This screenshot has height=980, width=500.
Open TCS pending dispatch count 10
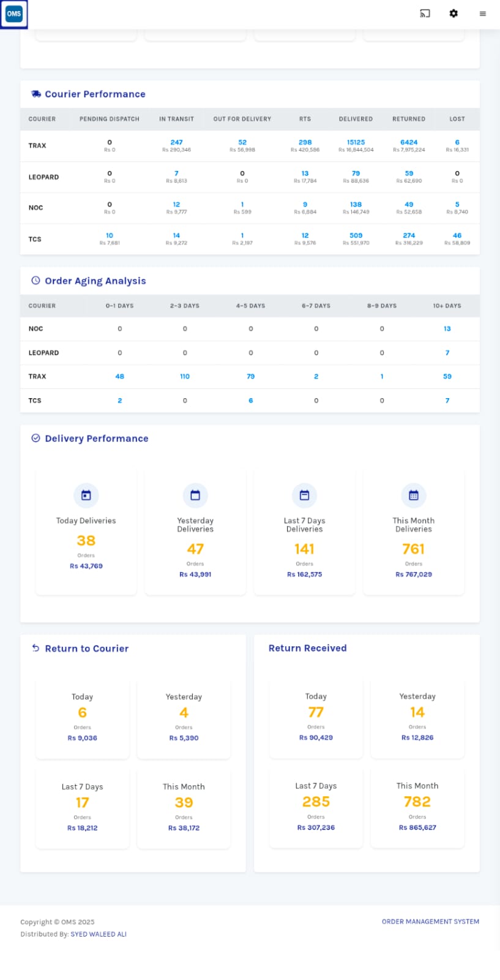coord(110,235)
